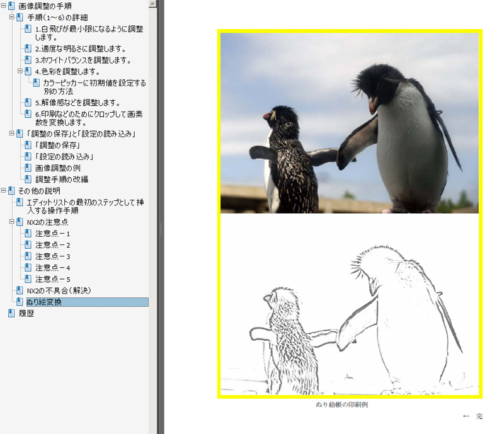Collapse the 画像調整の手順 bookmark tree

click(4, 6)
